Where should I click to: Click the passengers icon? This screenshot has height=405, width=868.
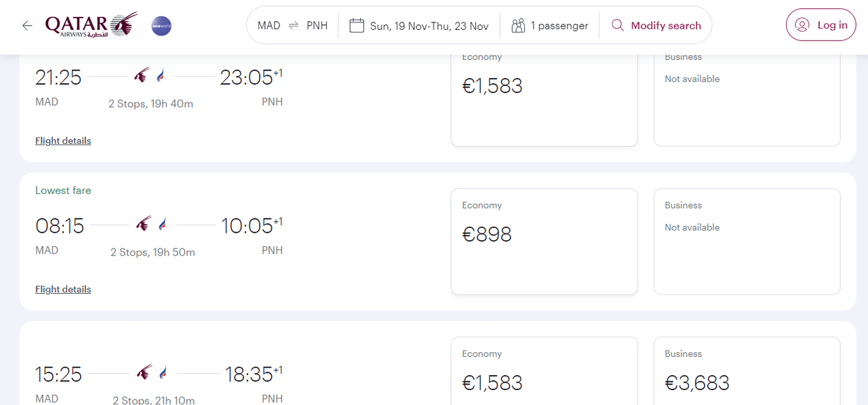pos(519,26)
